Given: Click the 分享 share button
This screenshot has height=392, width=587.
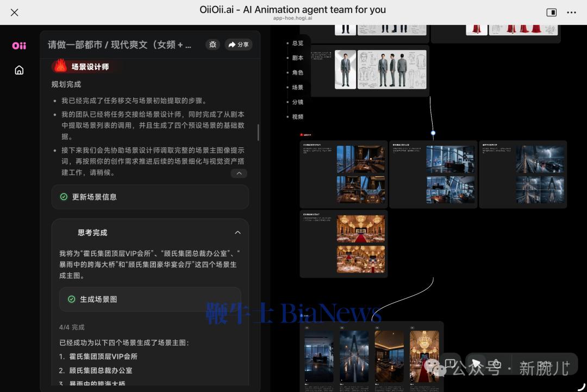Looking at the screenshot, I should [x=238, y=45].
